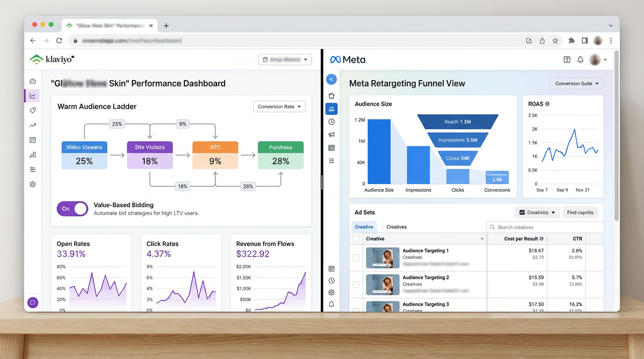Expand the Conversion Suite dropdown

coord(577,84)
